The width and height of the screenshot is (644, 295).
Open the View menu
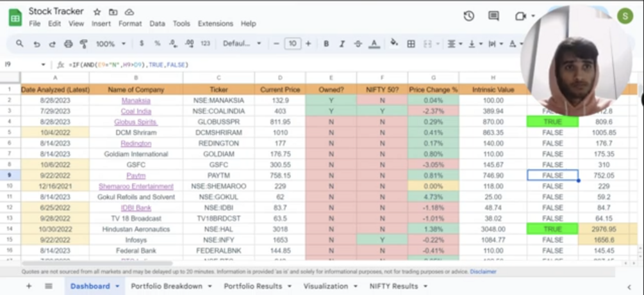(76, 24)
